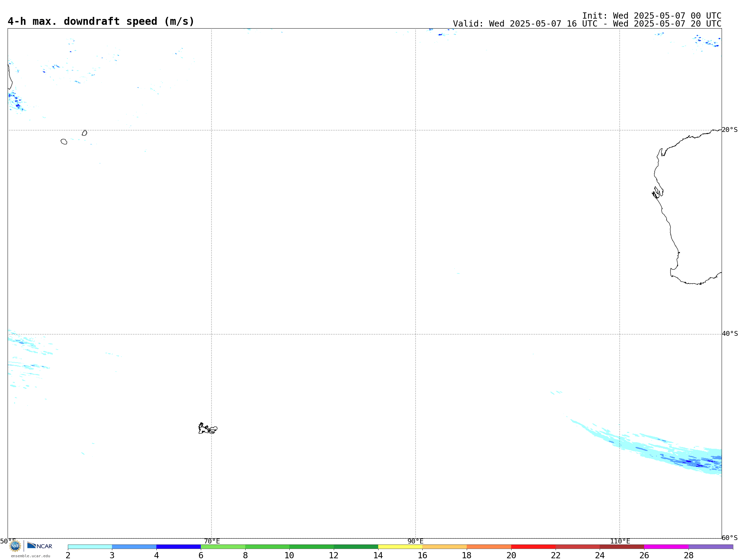The image size is (744, 560).
Task: Click the colorbar tick label '16'
Action: pos(422,556)
